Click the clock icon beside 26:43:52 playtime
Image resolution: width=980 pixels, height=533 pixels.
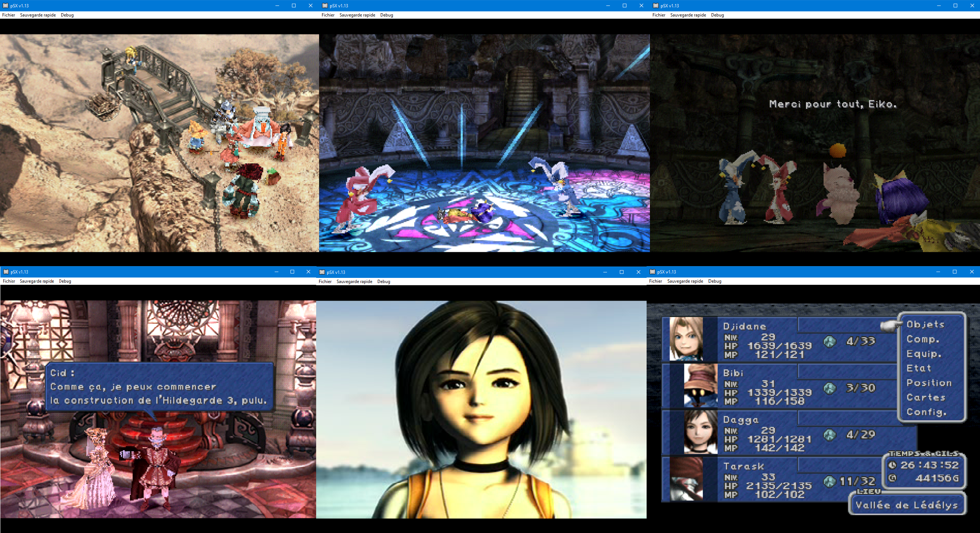click(892, 465)
